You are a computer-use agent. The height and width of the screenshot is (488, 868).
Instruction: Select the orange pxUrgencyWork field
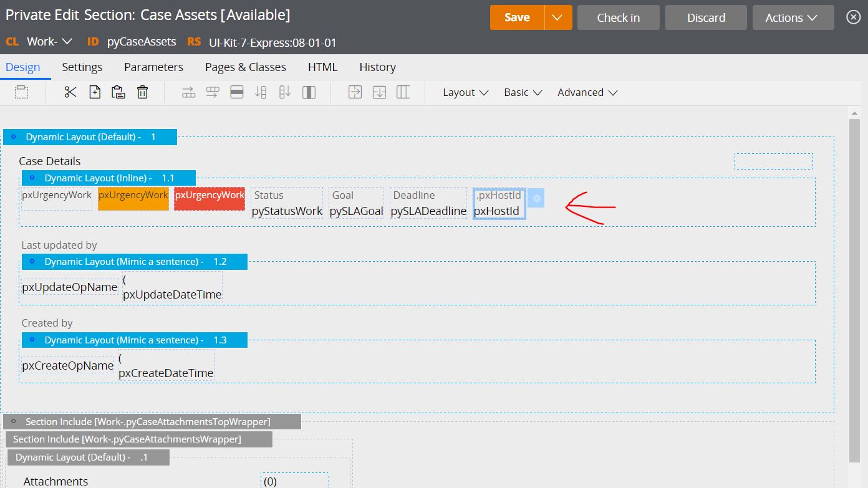point(133,198)
